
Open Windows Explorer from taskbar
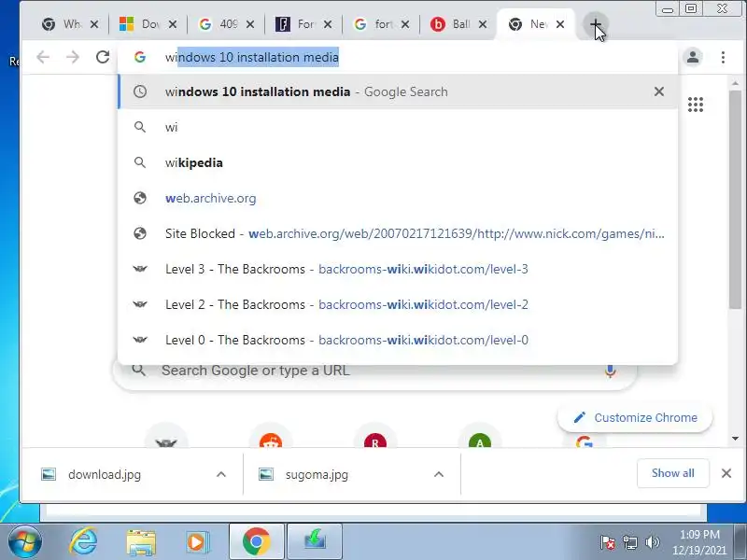141,542
